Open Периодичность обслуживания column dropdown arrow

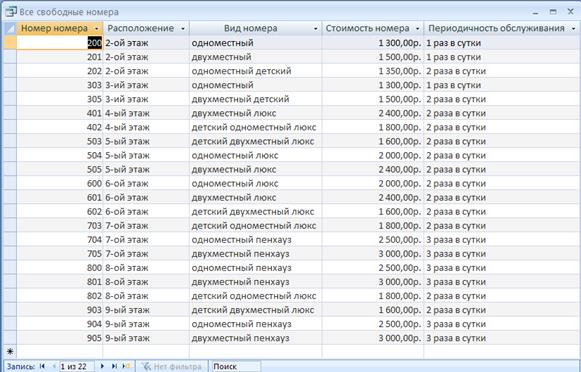[x=573, y=29]
